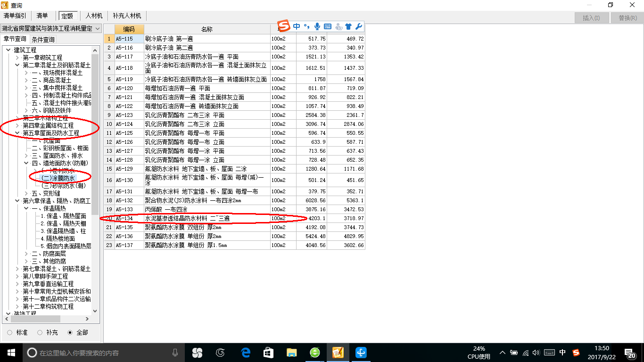Select row A5-115 刷冷底子油 第一遍
The width and height of the screenshot is (644, 362).
pos(234,39)
